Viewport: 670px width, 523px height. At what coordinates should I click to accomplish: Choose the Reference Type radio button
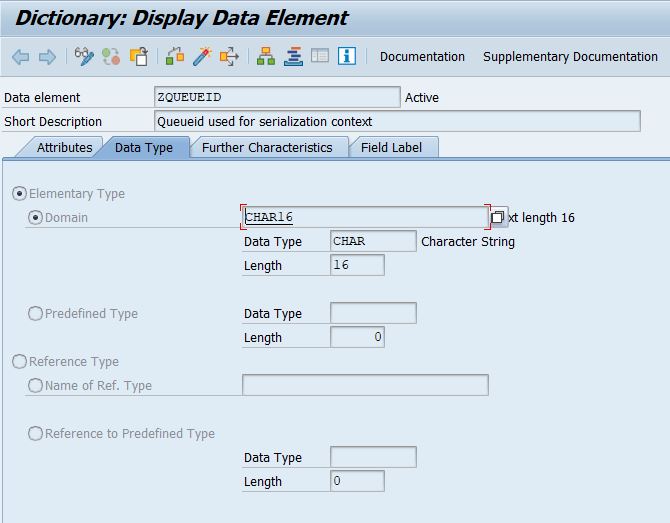(20, 361)
